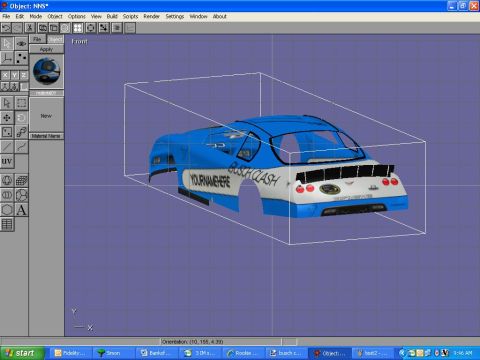The height and width of the screenshot is (360, 480).
Task: Pick the four-arrow Move tool
Action: pyautogui.click(x=7, y=118)
